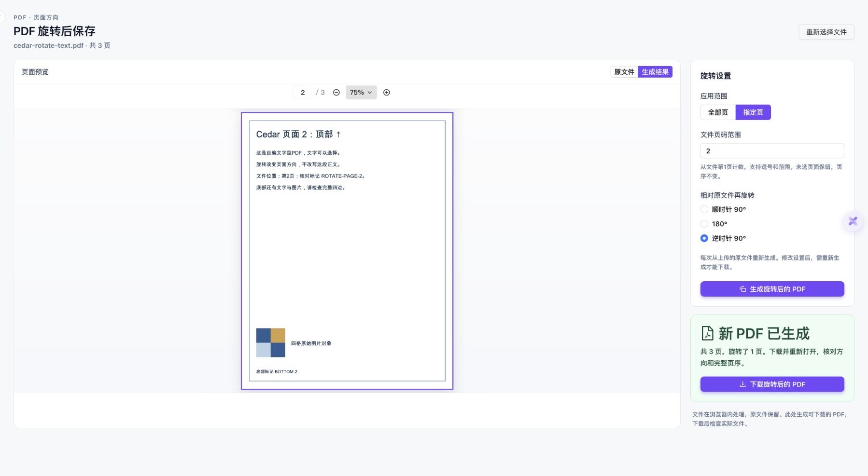
Task: Focus the current page number field
Action: [303, 93]
